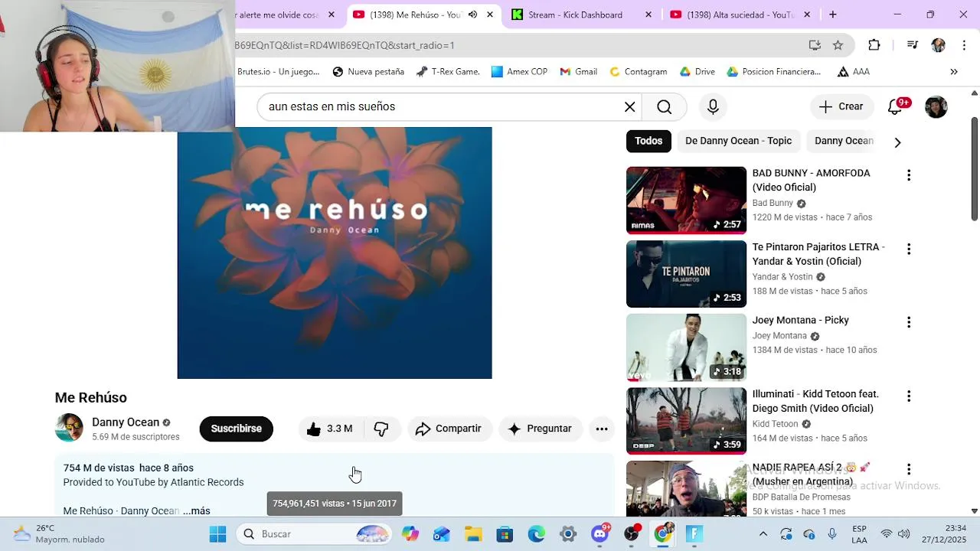Open the T-Rex Game bookmark
The image size is (980, 551).
[448, 72]
